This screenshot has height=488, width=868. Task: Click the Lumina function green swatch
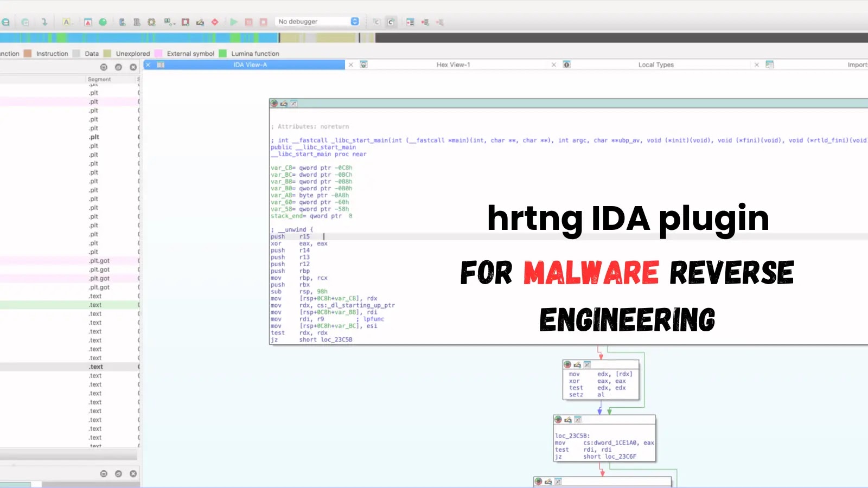pyautogui.click(x=222, y=54)
